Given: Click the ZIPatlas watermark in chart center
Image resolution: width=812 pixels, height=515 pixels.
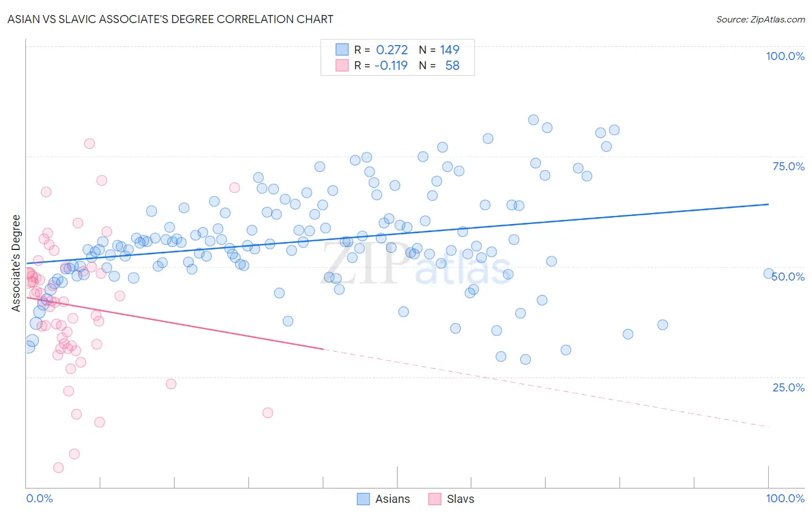Looking at the screenshot, I should point(416,264).
